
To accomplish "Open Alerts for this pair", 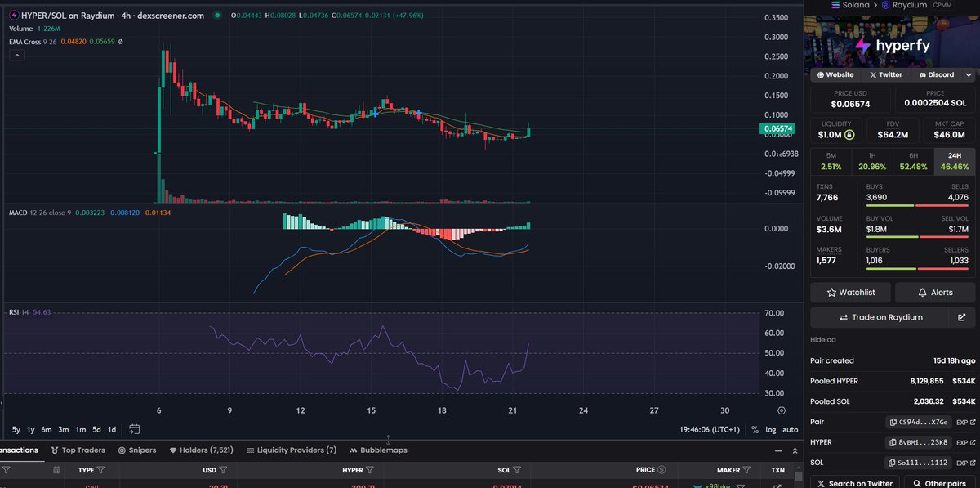I will (x=935, y=292).
